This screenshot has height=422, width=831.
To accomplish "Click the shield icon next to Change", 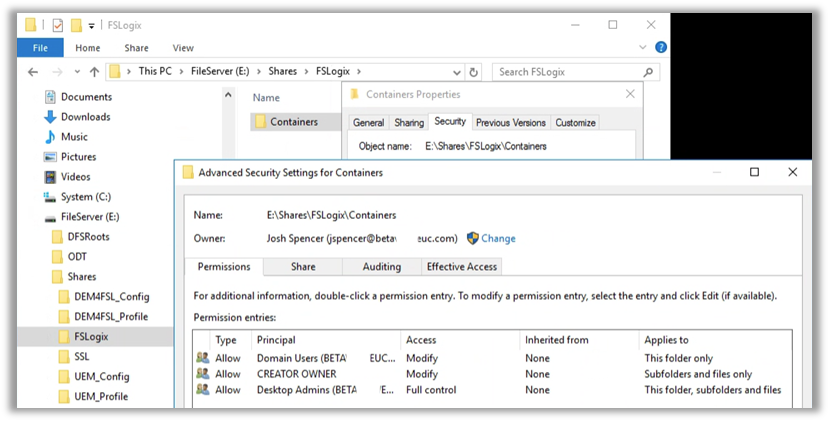I will tap(473, 239).
